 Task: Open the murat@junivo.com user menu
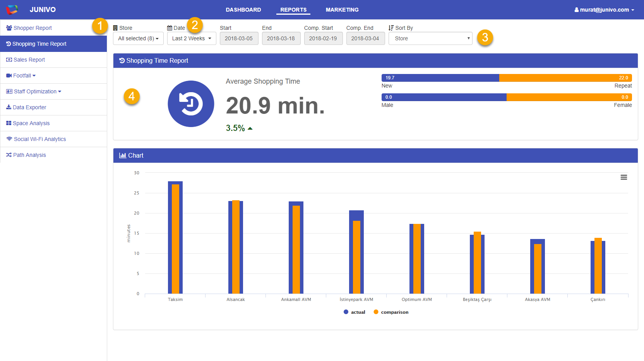[604, 10]
